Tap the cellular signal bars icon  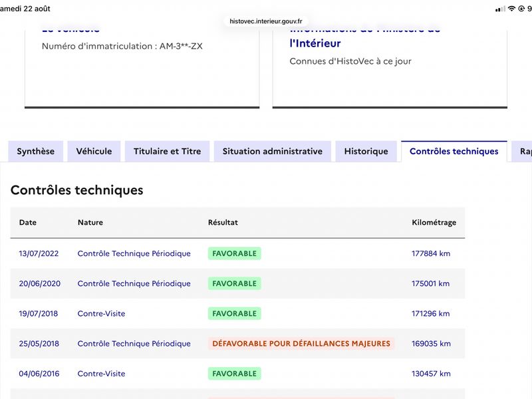pyautogui.click(x=500, y=9)
